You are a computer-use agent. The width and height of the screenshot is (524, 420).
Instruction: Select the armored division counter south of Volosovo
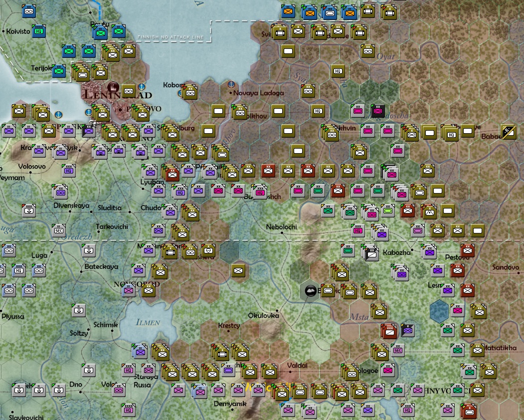tap(60, 192)
